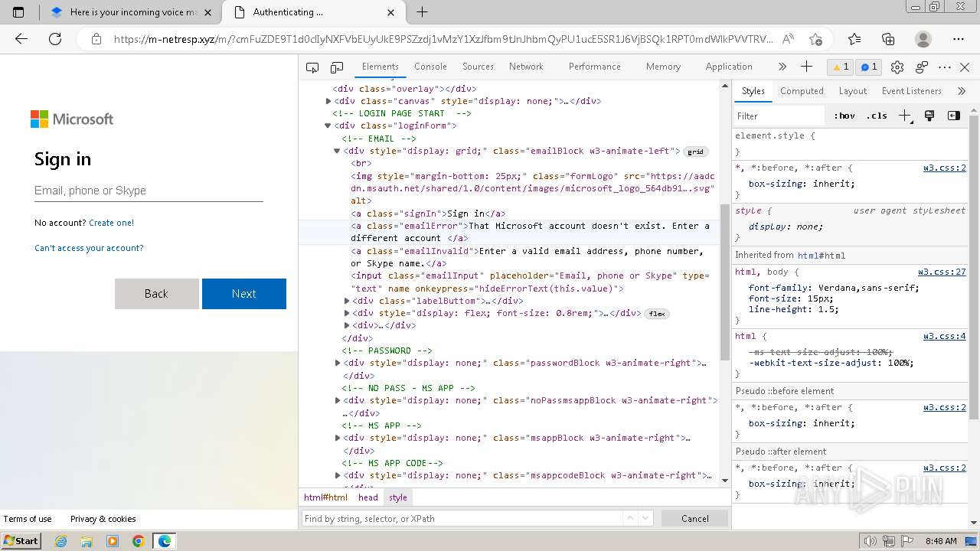Toggle :hov element state panel

844,116
